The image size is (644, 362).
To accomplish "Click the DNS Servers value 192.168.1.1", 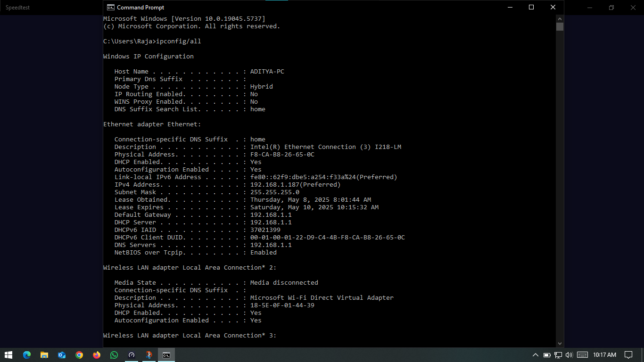I will [271, 245].
